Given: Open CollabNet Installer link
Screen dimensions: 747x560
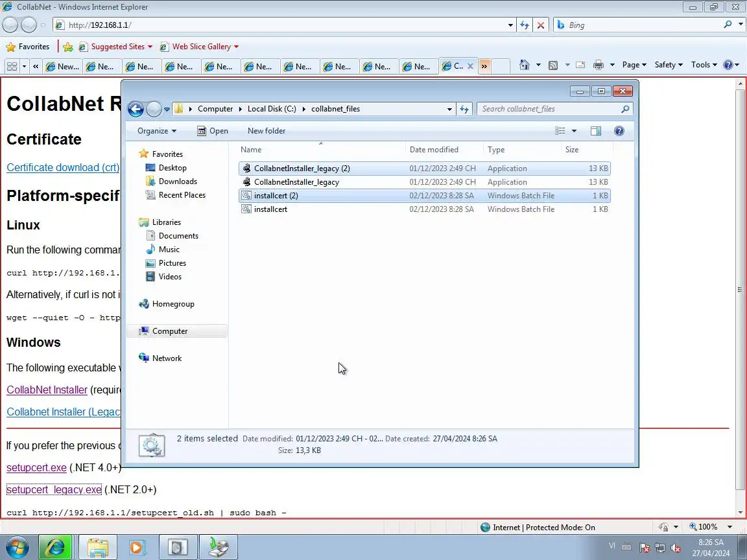Looking at the screenshot, I should (x=47, y=390).
